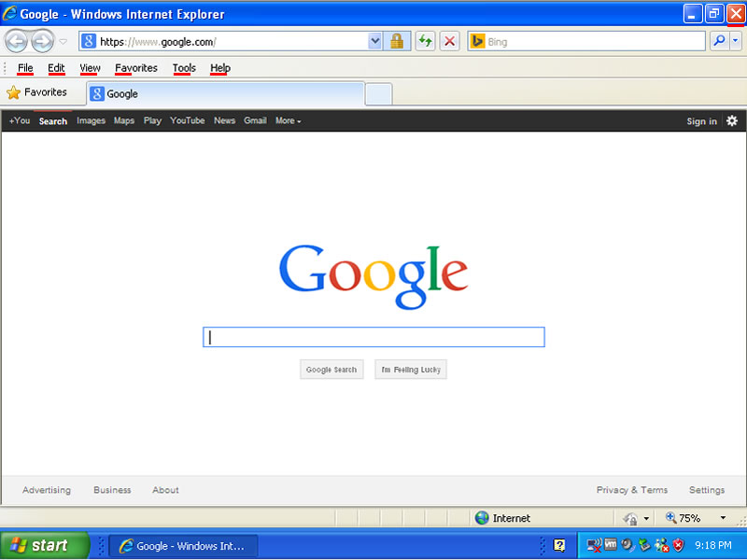Expand the address bar URL dropdown
Viewport: 747px width, 560px height.
click(375, 41)
